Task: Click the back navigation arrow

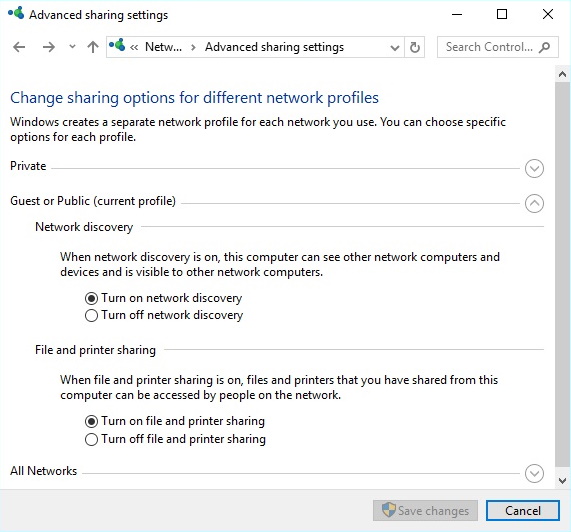Action: (19, 47)
